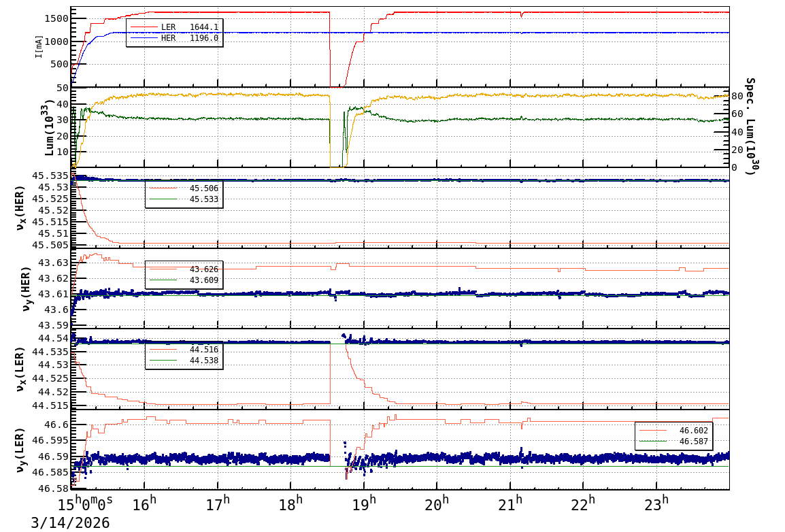Click the 22h time axis label
The width and height of the screenshot is (785, 532).
tap(583, 503)
